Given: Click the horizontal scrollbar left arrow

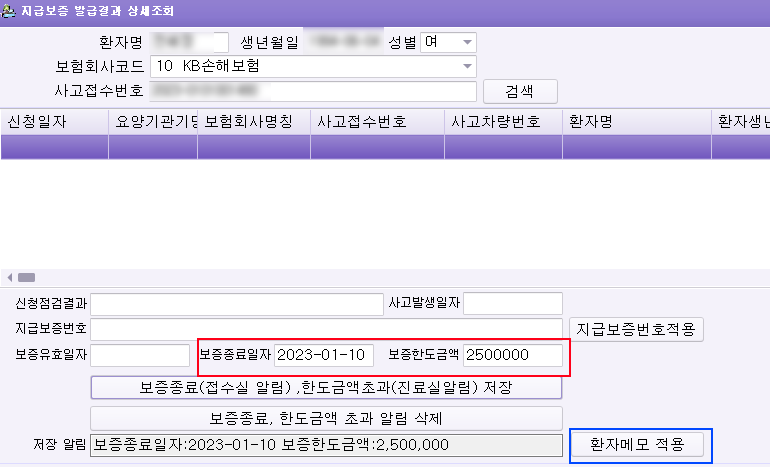Looking at the screenshot, I should click(9, 277).
